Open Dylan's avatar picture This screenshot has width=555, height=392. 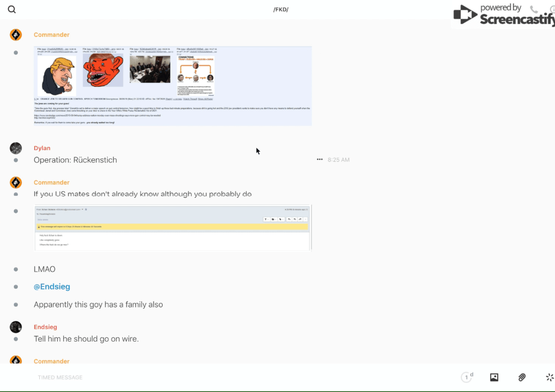point(16,148)
